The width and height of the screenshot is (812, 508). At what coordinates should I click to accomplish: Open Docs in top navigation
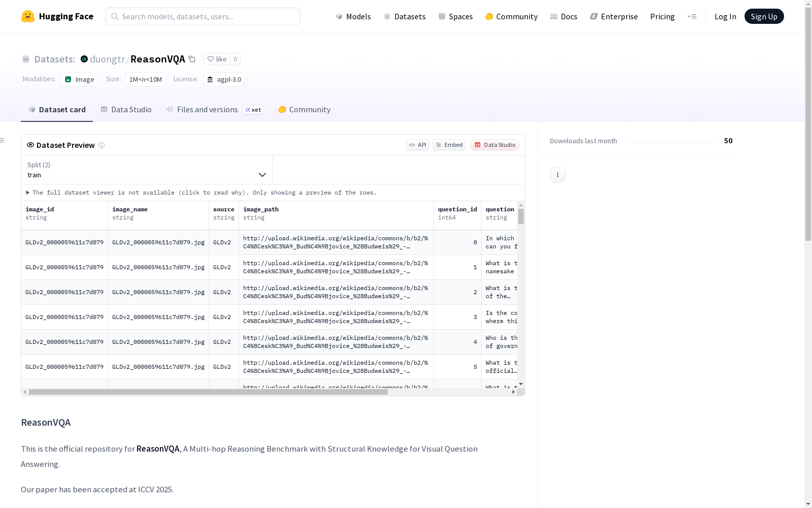point(563,16)
